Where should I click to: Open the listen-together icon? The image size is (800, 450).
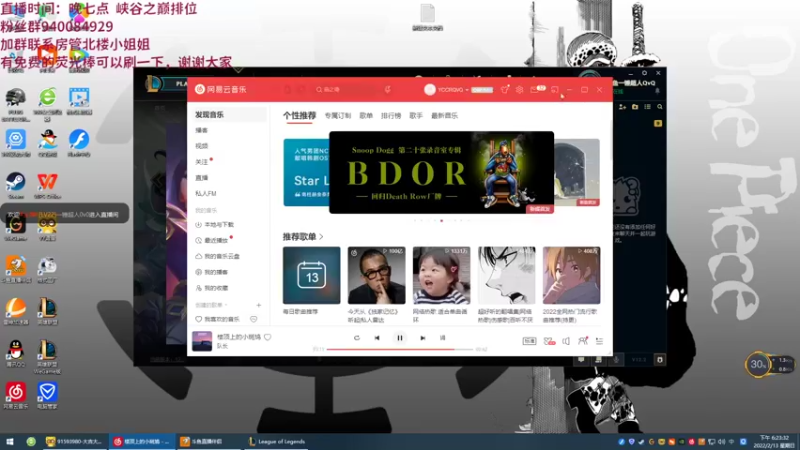583,341
